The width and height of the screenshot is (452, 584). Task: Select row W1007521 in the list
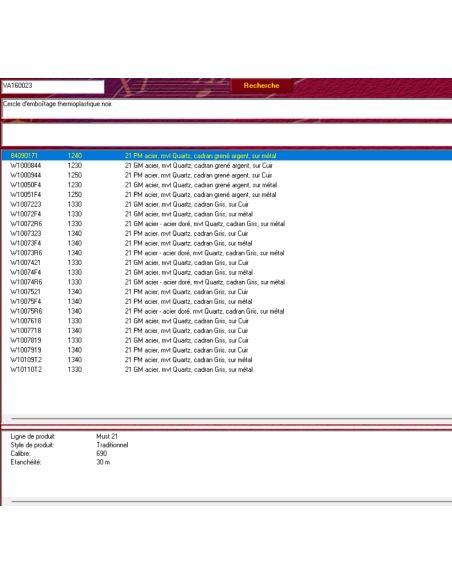227,292
